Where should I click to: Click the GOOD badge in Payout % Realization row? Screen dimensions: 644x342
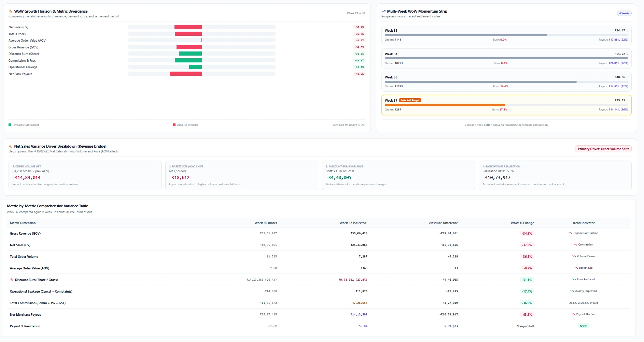584,326
